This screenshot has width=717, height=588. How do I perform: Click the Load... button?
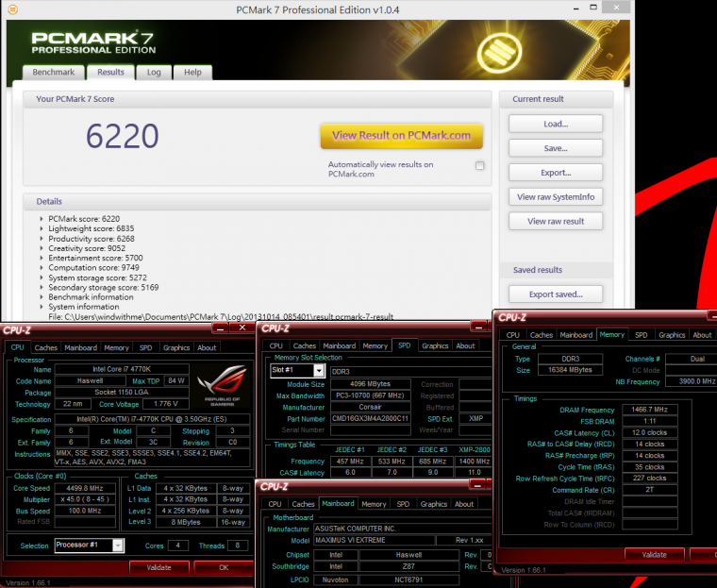[556, 124]
